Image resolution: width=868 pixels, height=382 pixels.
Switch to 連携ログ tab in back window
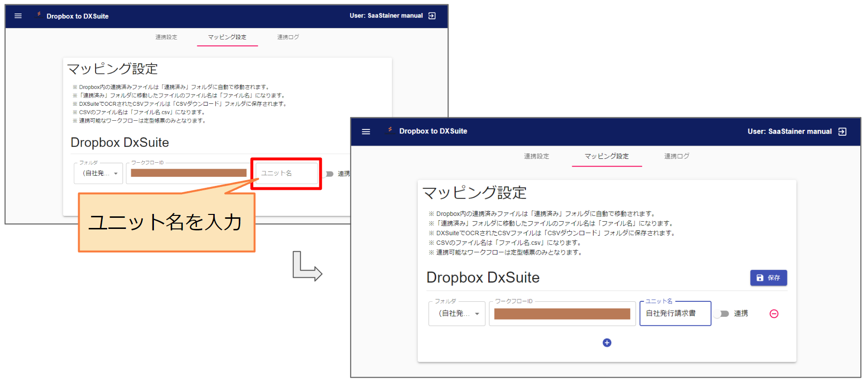coord(288,37)
